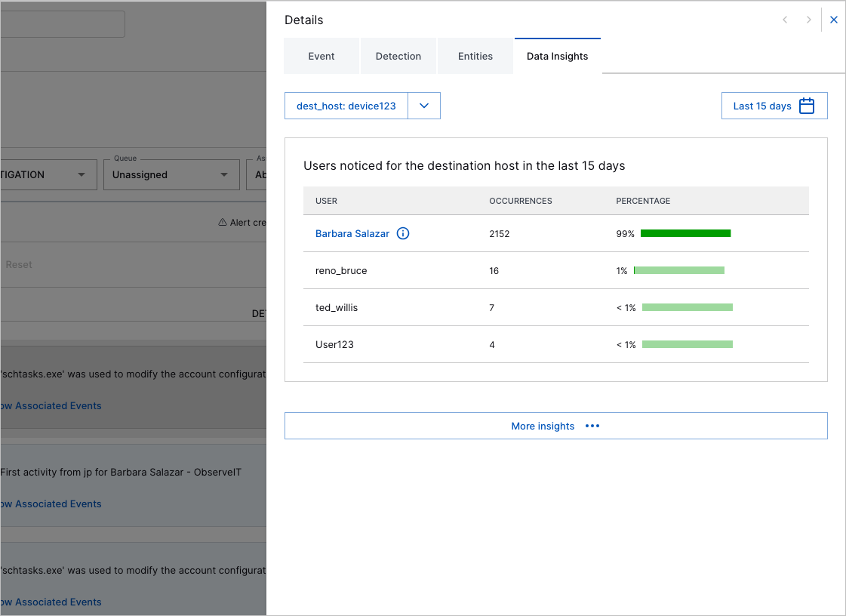Click the 99% percentage bar
This screenshot has height=616, width=846.
pyautogui.click(x=686, y=233)
